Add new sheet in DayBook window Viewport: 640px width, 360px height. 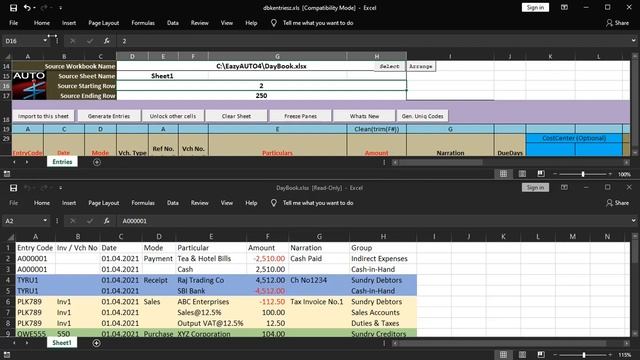coord(97,343)
